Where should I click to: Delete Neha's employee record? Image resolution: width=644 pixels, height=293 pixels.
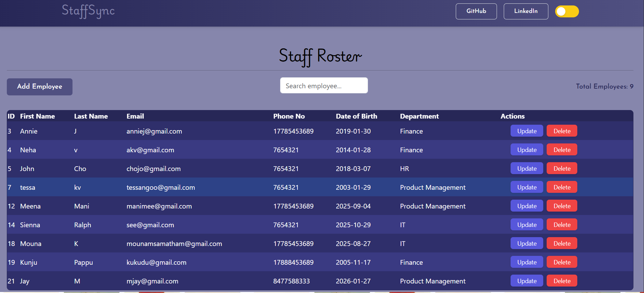[x=562, y=150]
